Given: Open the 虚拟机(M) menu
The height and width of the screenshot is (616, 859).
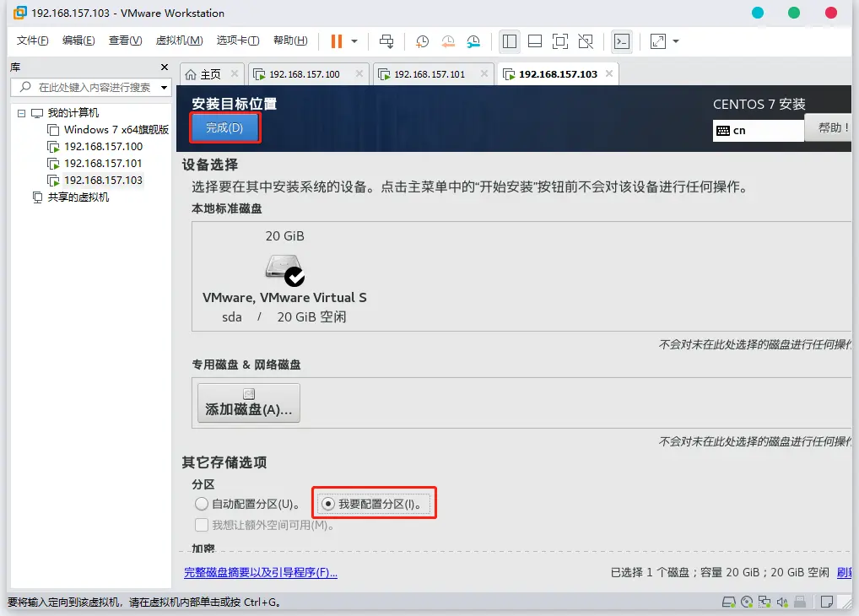Looking at the screenshot, I should click(x=179, y=41).
